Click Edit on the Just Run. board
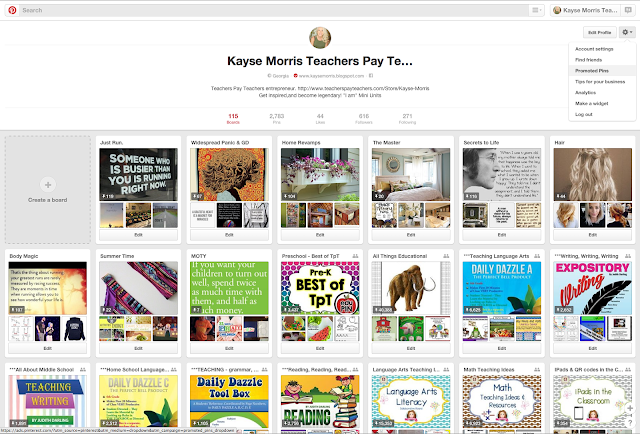The width and height of the screenshot is (640, 434). tap(138, 235)
